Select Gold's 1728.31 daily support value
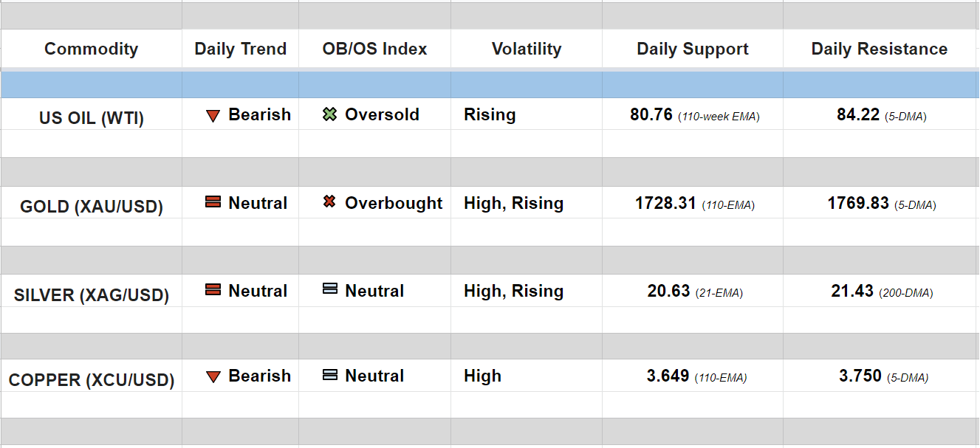This screenshot has width=980, height=448. click(x=665, y=203)
